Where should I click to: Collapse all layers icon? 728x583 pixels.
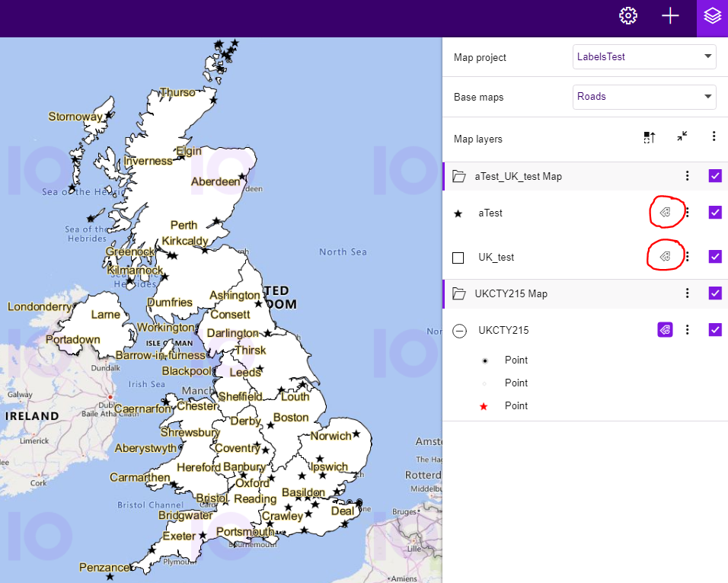[682, 136]
